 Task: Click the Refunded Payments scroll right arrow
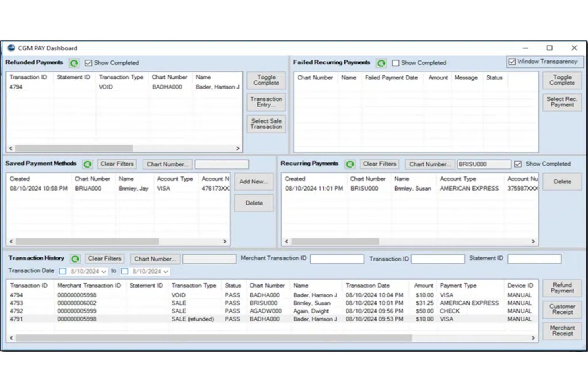point(238,148)
